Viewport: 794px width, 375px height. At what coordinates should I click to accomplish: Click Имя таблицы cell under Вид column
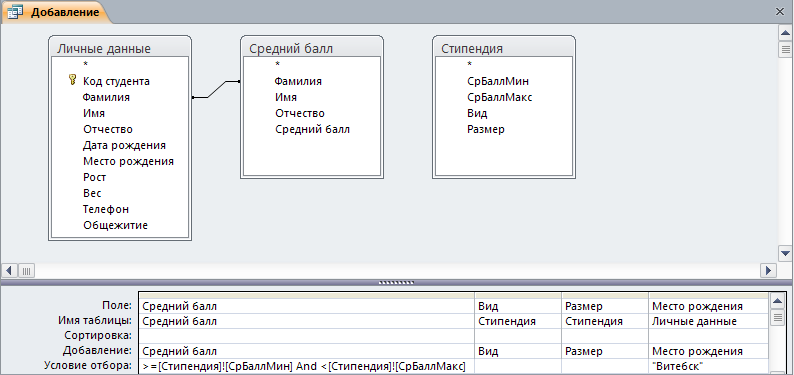tap(518, 321)
